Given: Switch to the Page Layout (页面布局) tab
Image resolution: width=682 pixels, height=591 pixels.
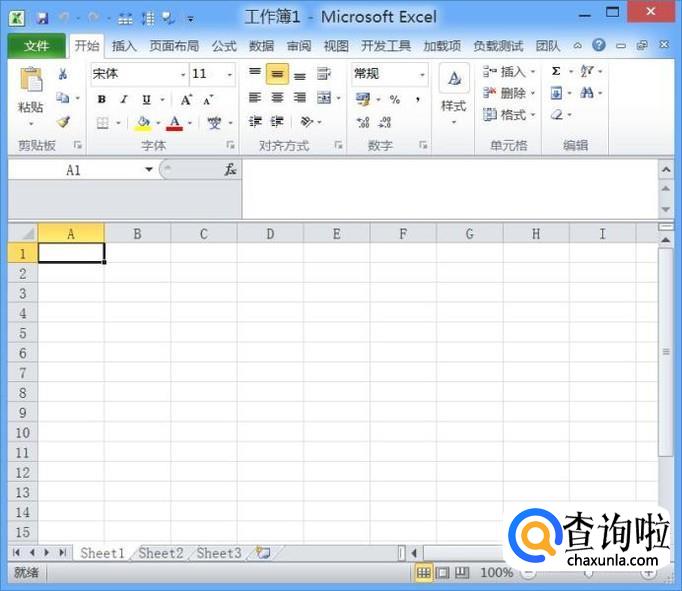Looking at the screenshot, I should coord(174,46).
